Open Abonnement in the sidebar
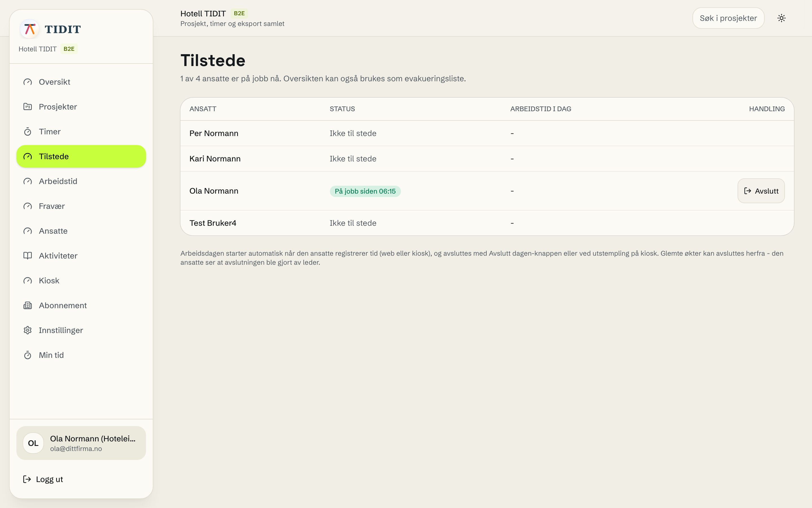Viewport: 812px width, 508px height. pos(81,306)
